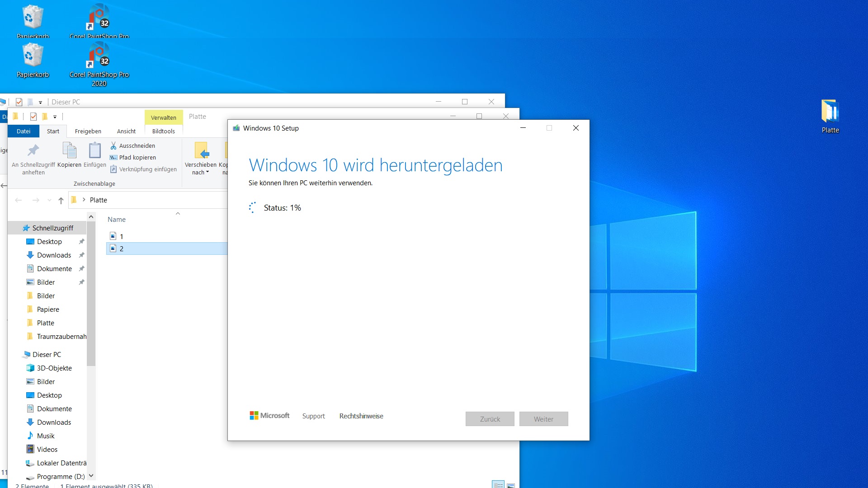Open the Ansicht ribbon tab
The width and height of the screenshot is (868, 488).
pyautogui.click(x=126, y=131)
